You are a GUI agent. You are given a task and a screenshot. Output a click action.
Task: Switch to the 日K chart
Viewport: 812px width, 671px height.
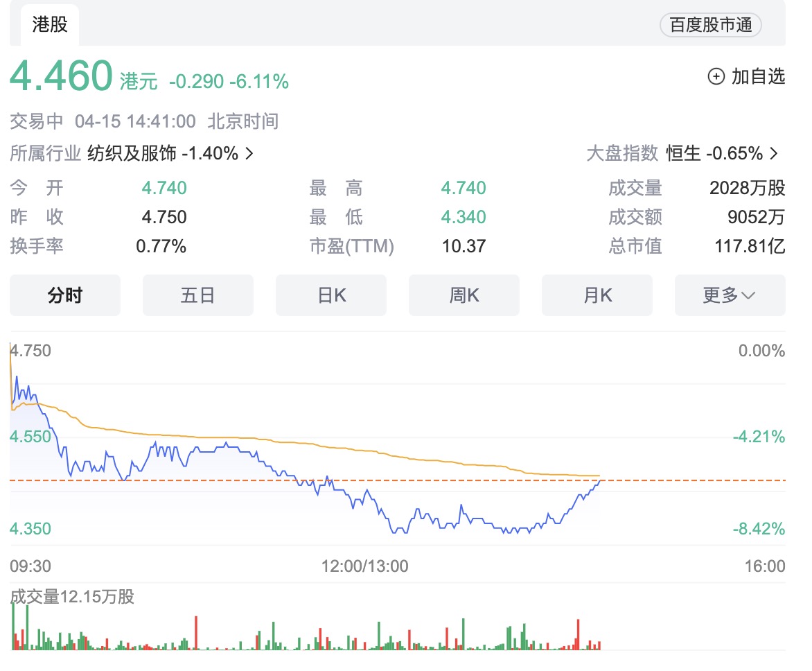coord(331,295)
